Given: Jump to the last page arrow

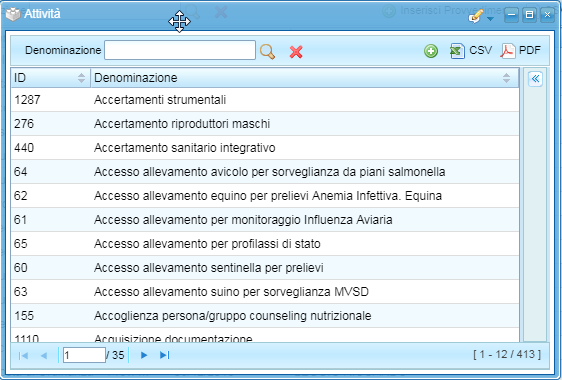Looking at the screenshot, I should click(165, 355).
